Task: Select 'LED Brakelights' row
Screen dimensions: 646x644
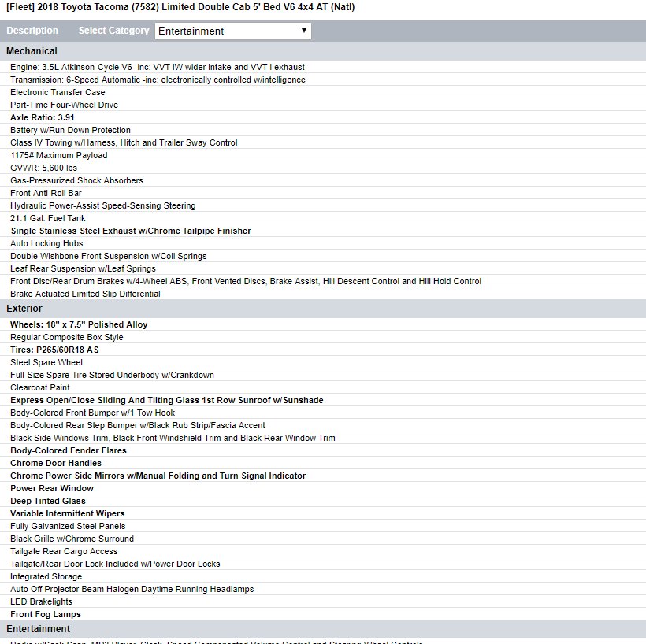Action: 323,601
